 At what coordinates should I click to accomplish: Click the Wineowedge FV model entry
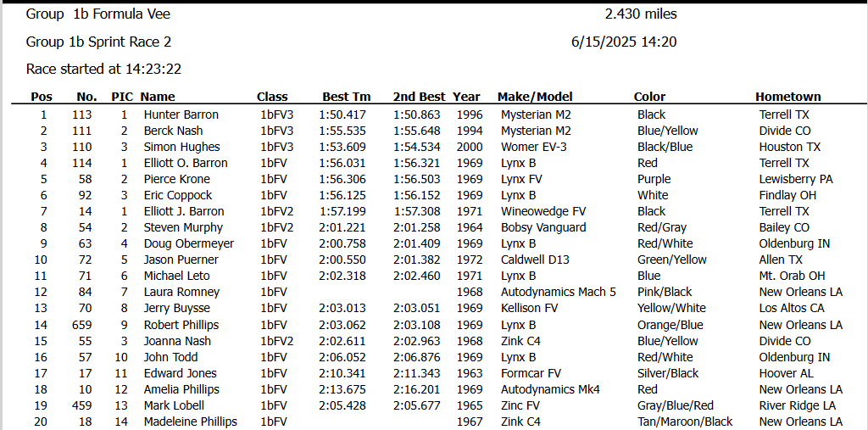pos(543,211)
